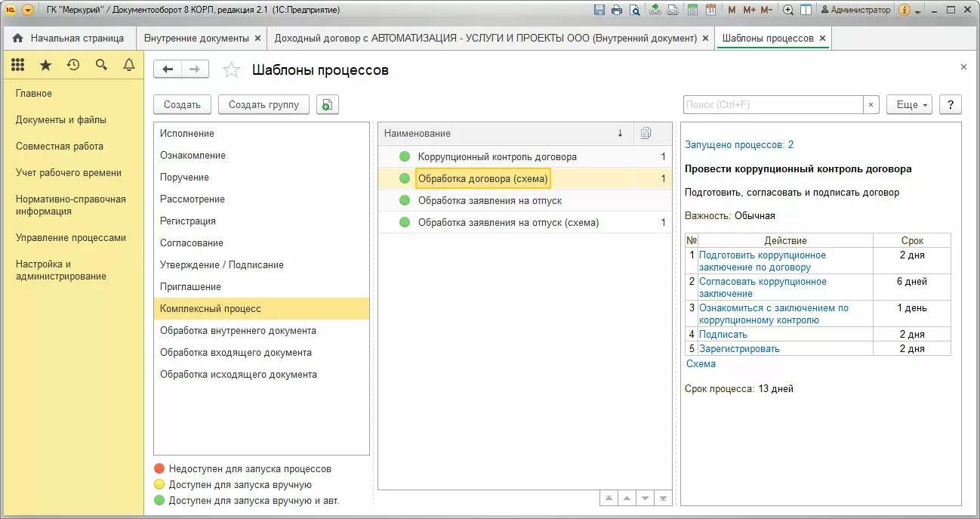Click the print icon in title bar

[617, 11]
